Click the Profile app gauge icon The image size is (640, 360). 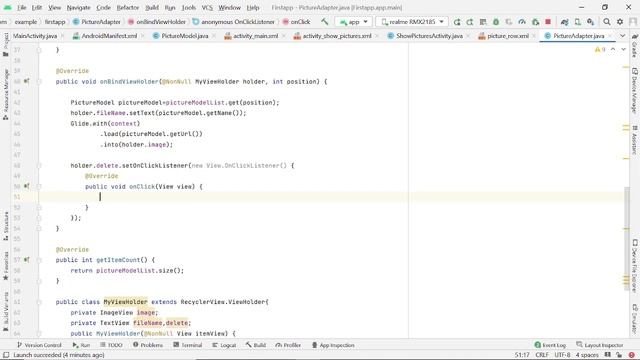click(x=522, y=22)
